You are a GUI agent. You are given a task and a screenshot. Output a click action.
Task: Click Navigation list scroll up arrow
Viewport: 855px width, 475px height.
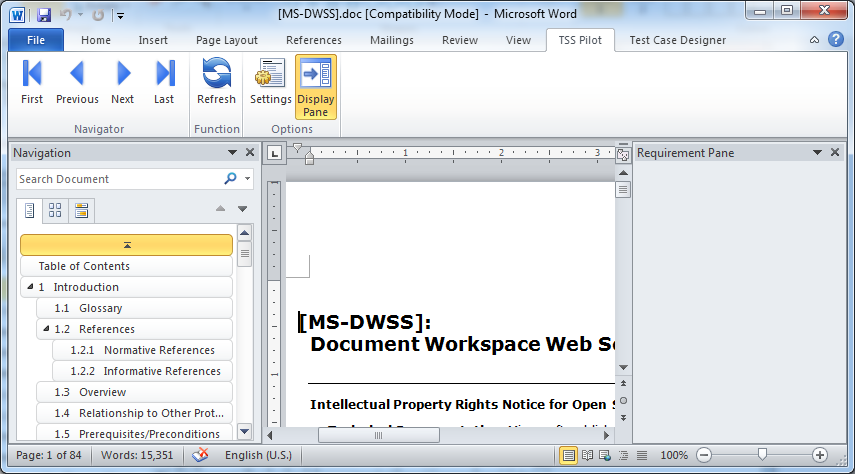[245, 233]
